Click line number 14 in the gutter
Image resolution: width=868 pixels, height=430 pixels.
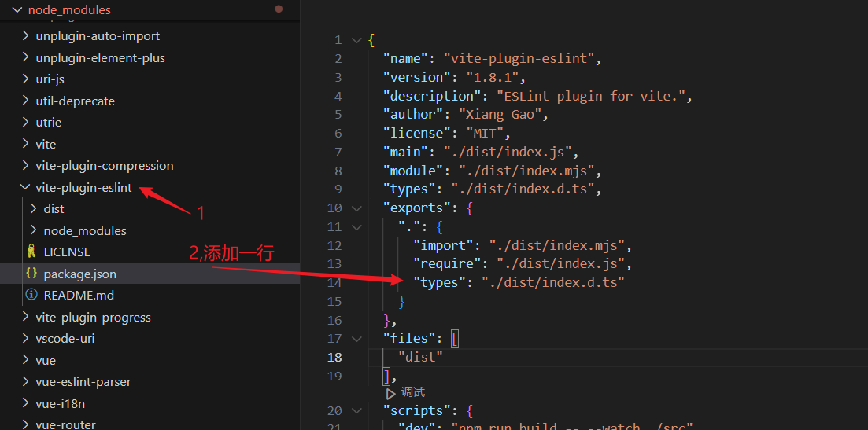point(335,282)
